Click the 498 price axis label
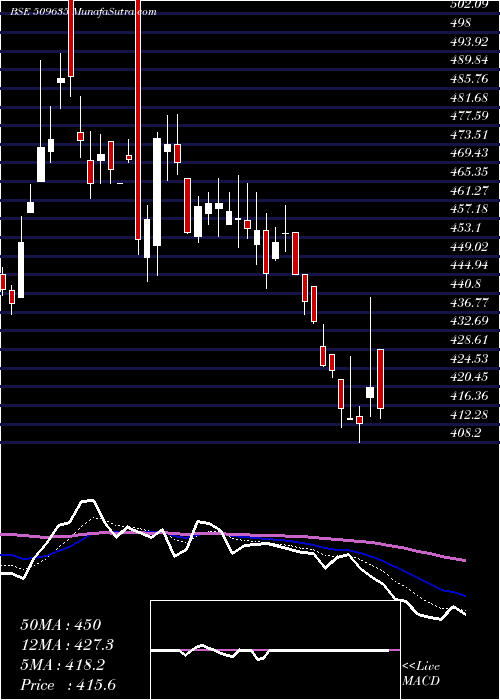The image size is (500, 700). [x=460, y=23]
